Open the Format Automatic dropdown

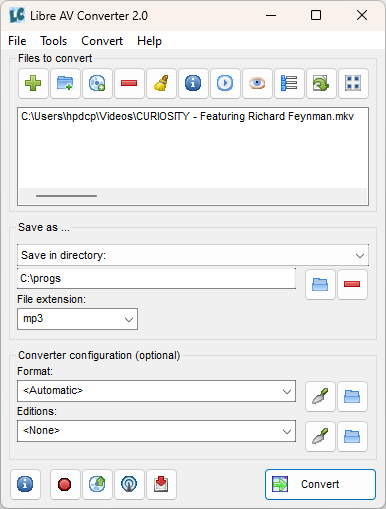coord(156,391)
